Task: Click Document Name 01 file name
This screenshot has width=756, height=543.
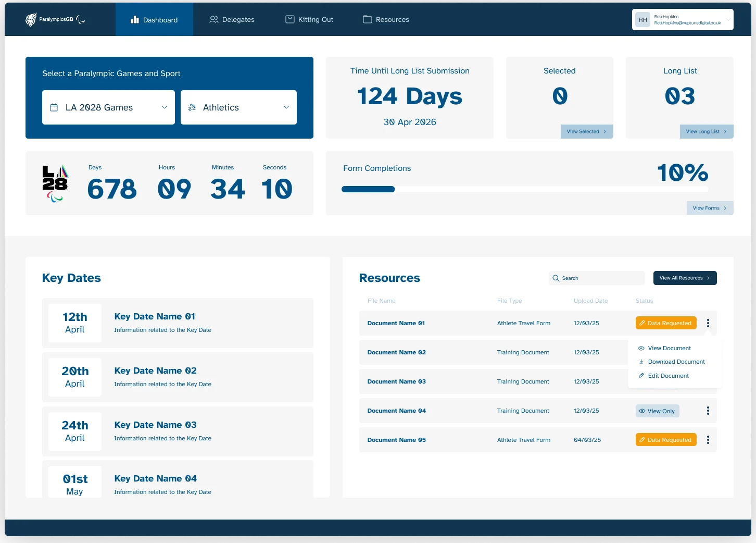Action: (396, 323)
